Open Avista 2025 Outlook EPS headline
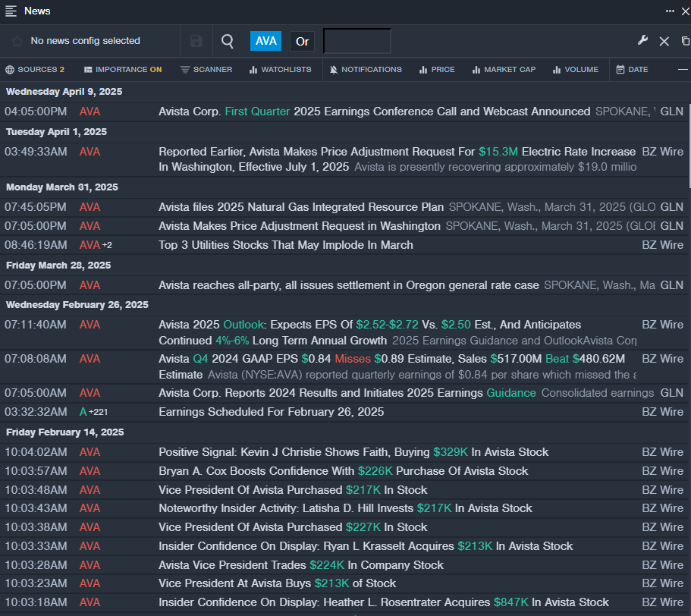Image resolution: width=691 pixels, height=616 pixels. pos(369,332)
